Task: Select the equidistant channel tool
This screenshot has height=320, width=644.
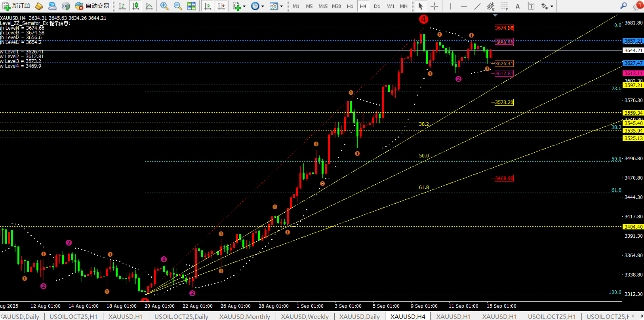Action: pyautogui.click(x=491, y=6)
